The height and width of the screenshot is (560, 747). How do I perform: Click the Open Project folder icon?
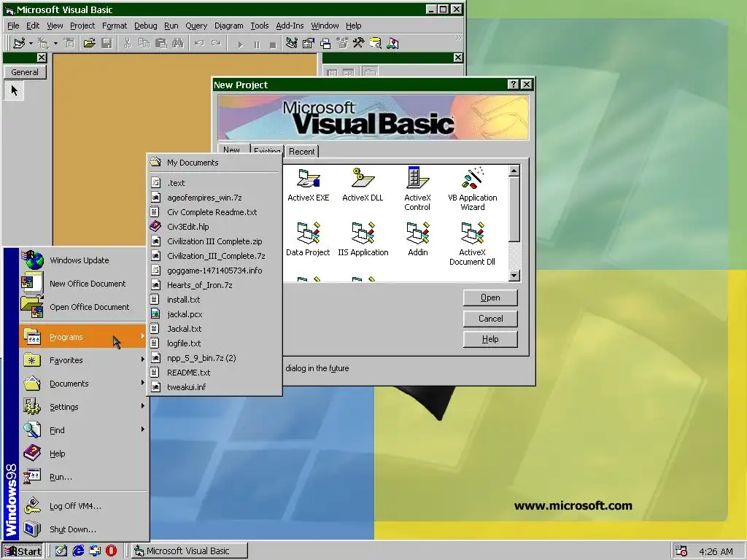click(89, 43)
